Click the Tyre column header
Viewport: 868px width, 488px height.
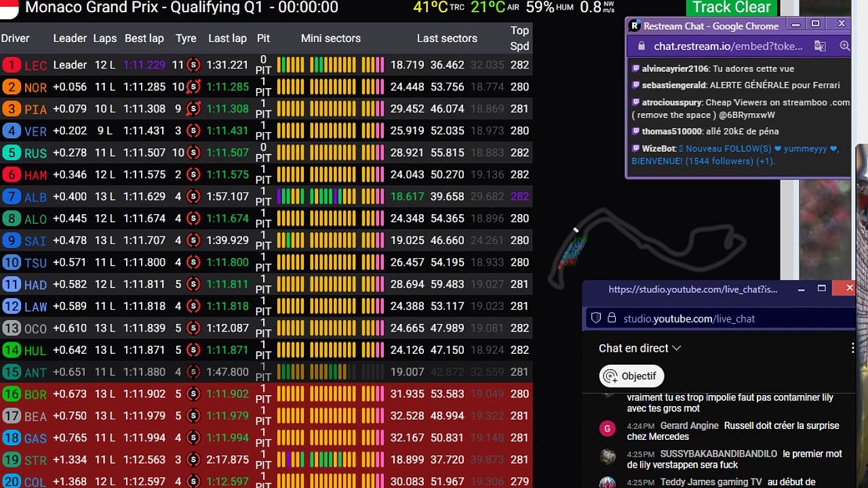(x=186, y=39)
